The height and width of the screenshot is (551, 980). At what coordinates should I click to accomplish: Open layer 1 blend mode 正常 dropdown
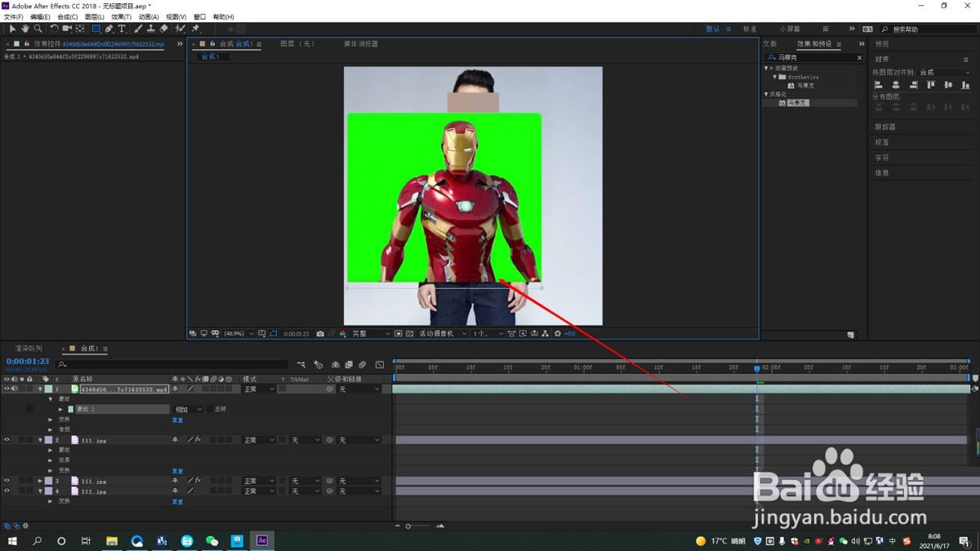(258, 389)
